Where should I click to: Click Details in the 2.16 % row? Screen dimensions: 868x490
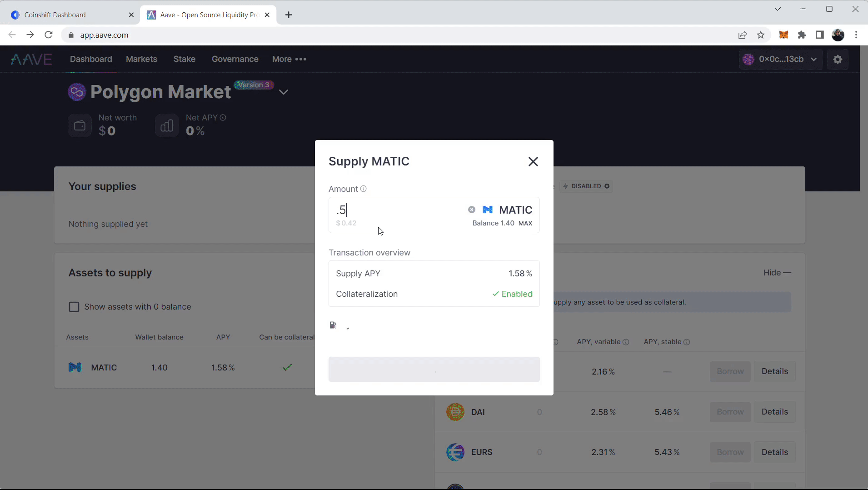[774, 371]
